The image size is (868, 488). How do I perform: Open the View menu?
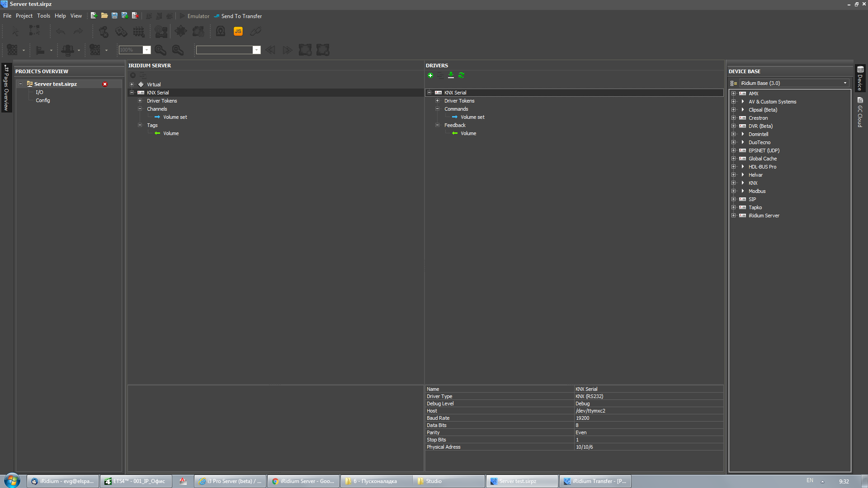[x=76, y=16]
